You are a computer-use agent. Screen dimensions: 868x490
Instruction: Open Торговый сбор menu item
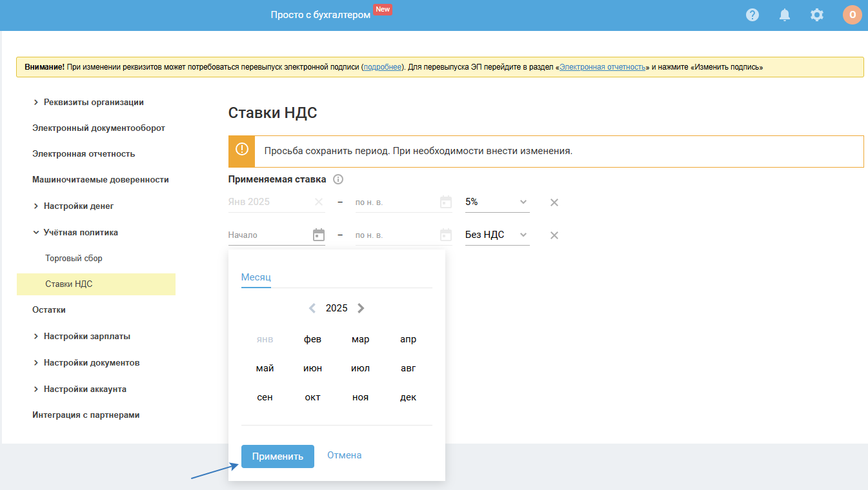74,259
